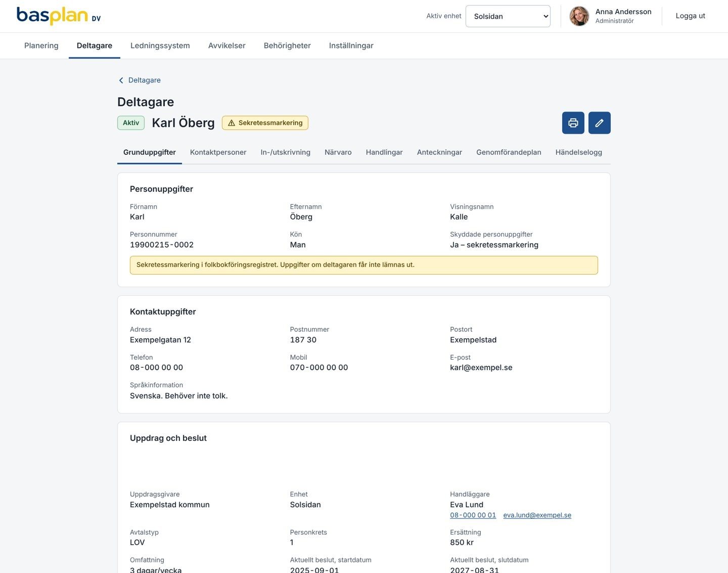Open the Aktiv enhet Solsidan dropdown

pos(508,16)
